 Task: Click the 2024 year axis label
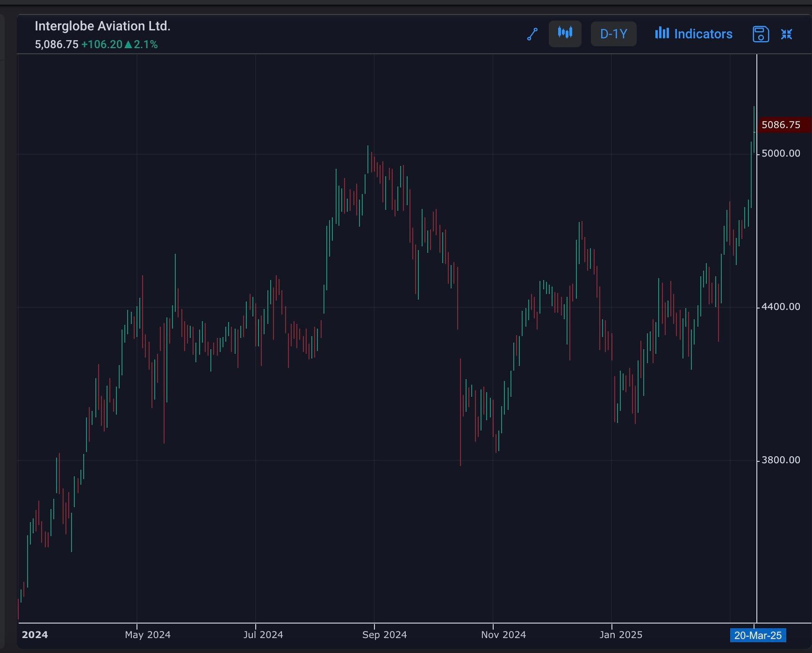coord(35,635)
